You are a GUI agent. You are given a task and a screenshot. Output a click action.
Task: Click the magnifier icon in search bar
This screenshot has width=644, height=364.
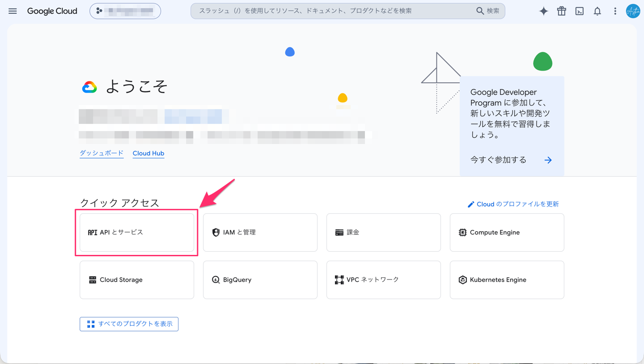pyautogui.click(x=480, y=11)
